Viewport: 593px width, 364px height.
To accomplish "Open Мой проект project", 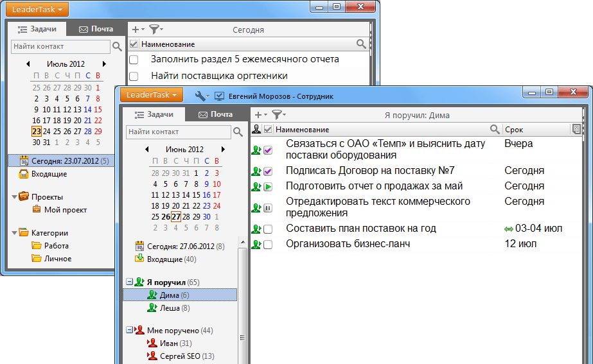I will 60,210.
